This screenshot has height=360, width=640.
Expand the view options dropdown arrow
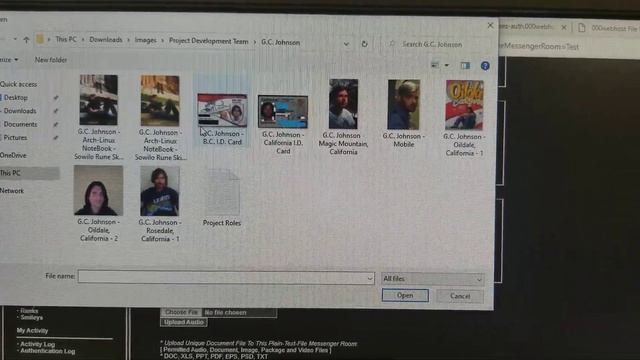click(447, 65)
